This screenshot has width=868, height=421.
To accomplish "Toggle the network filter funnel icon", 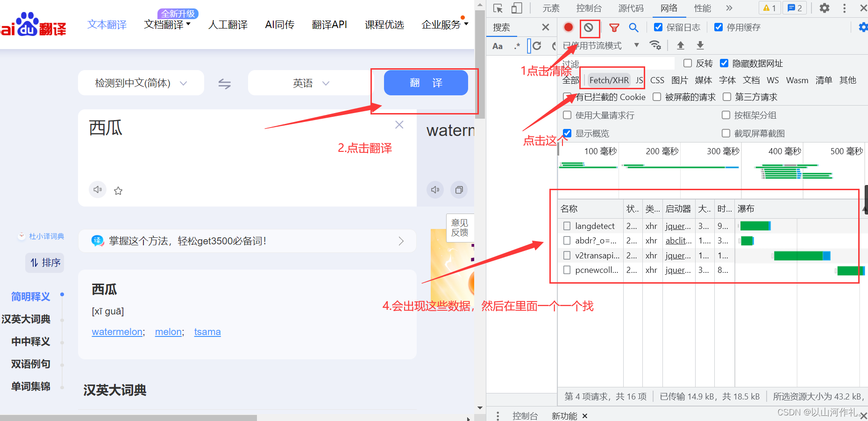I will pos(614,28).
